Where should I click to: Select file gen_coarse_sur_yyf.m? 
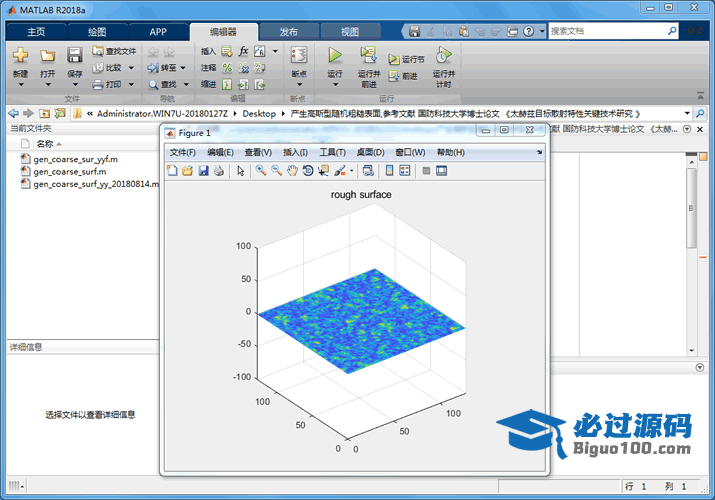(75, 159)
